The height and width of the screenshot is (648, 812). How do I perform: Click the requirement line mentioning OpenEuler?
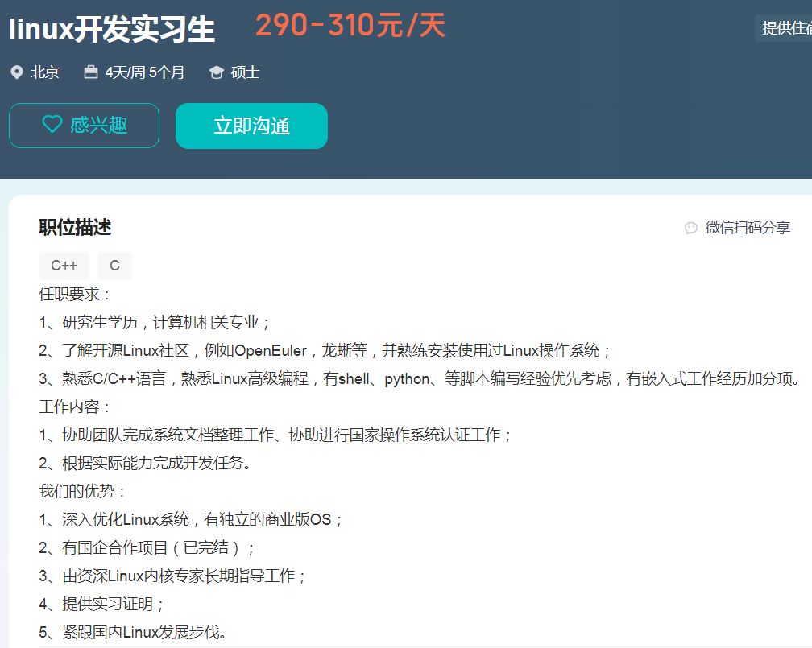[x=325, y=351]
